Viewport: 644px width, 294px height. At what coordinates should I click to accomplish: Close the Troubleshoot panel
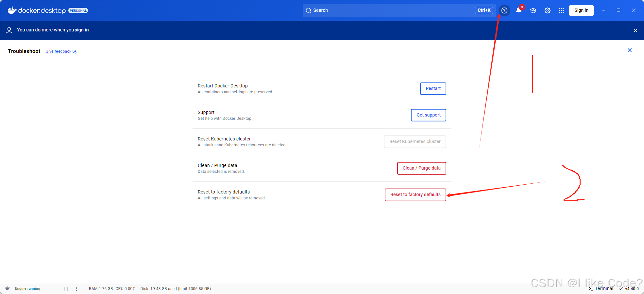(x=630, y=50)
